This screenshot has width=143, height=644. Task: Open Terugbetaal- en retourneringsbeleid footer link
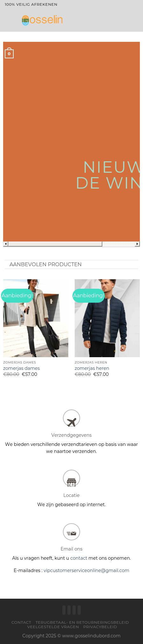coord(82,622)
